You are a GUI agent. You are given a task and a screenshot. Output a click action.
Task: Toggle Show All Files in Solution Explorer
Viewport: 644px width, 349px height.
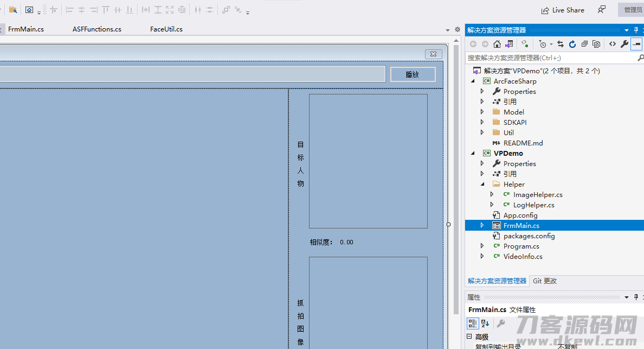(x=597, y=44)
